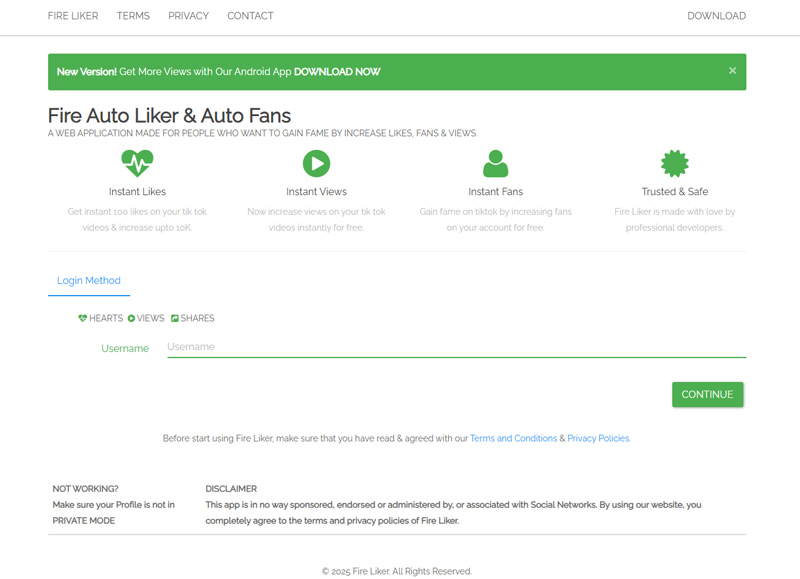Open the CONTACT page in the navigation
800x579 pixels.
250,16
